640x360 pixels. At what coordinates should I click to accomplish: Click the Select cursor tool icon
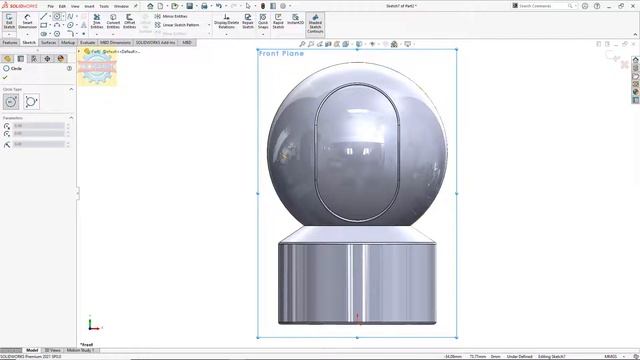click(x=248, y=6)
